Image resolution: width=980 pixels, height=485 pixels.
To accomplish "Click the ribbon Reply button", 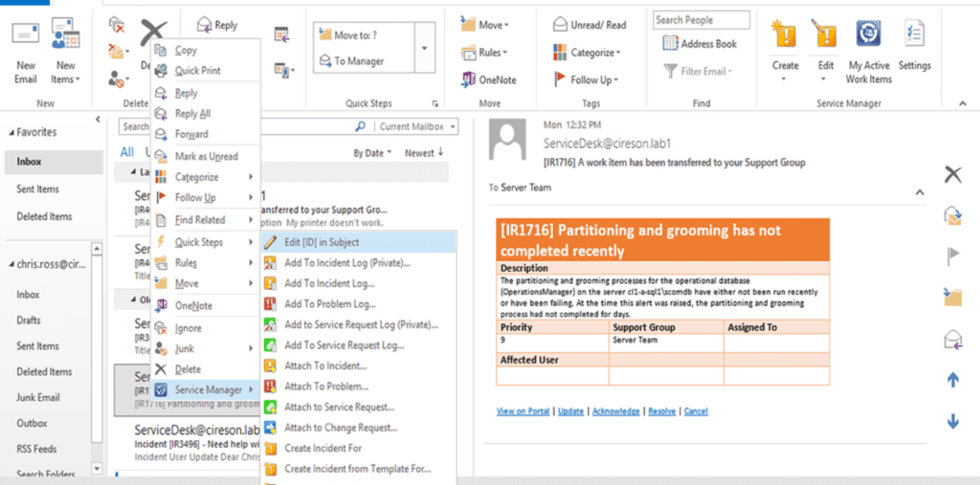I will [x=217, y=25].
